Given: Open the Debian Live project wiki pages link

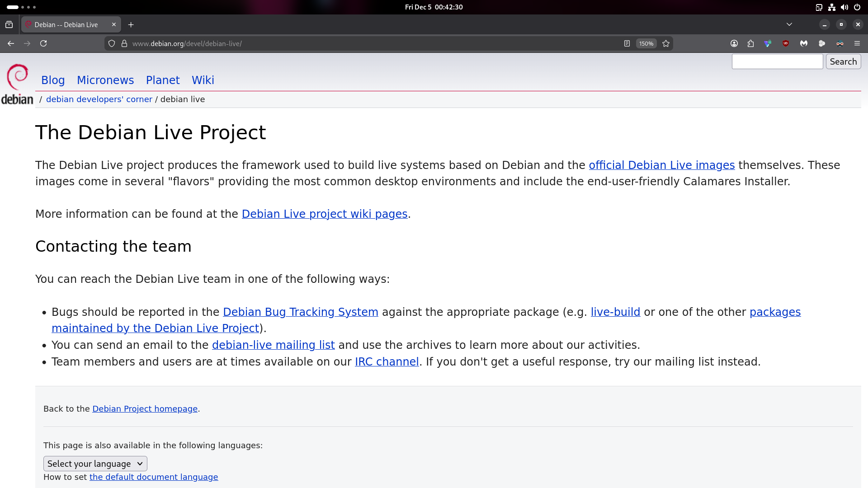Looking at the screenshot, I should 324,214.
